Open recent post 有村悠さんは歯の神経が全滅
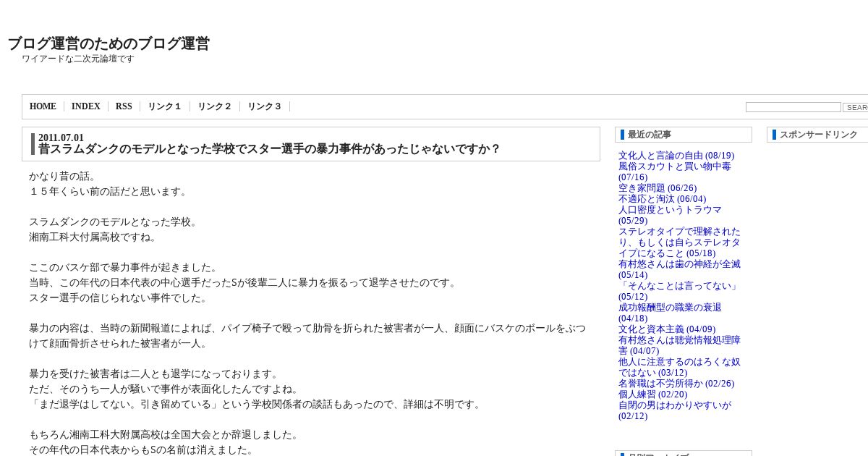868x456 pixels. (679, 269)
